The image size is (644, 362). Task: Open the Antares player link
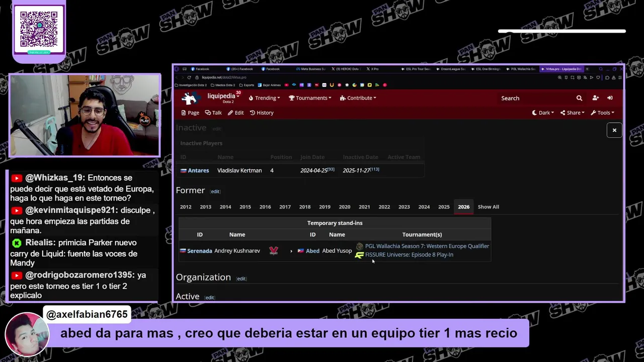click(x=198, y=171)
